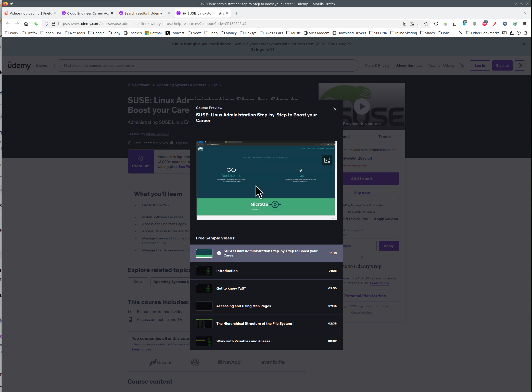The height and width of the screenshot is (392, 532).
Task: Close the Course Preview dialog
Action: point(335,109)
